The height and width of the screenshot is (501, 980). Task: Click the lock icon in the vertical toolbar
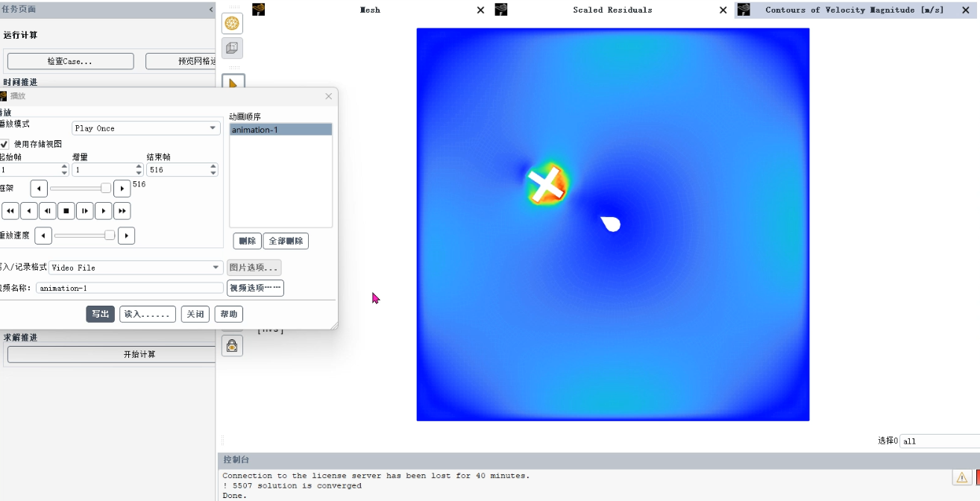pyautogui.click(x=232, y=346)
